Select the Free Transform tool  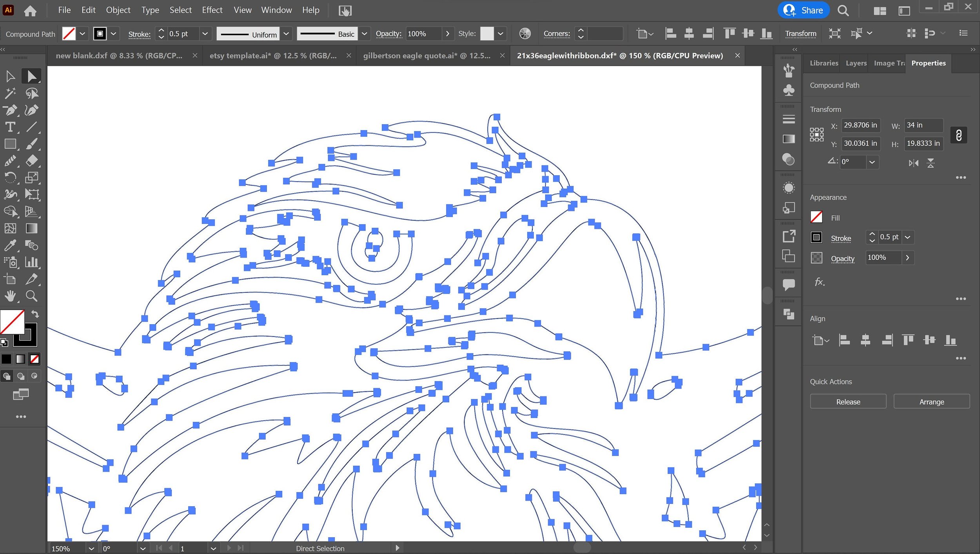point(32,194)
